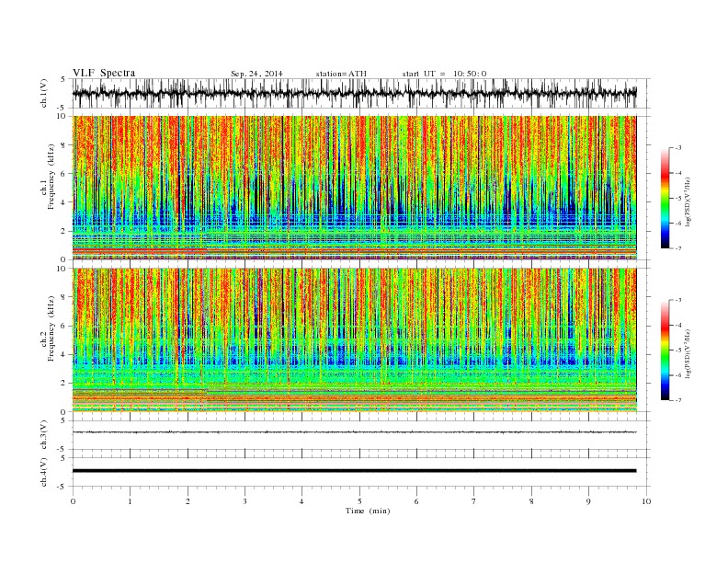The height and width of the screenshot is (563, 728).
Task: Click the 'ch.1(V)' axis label
Action: pyautogui.click(x=44, y=94)
